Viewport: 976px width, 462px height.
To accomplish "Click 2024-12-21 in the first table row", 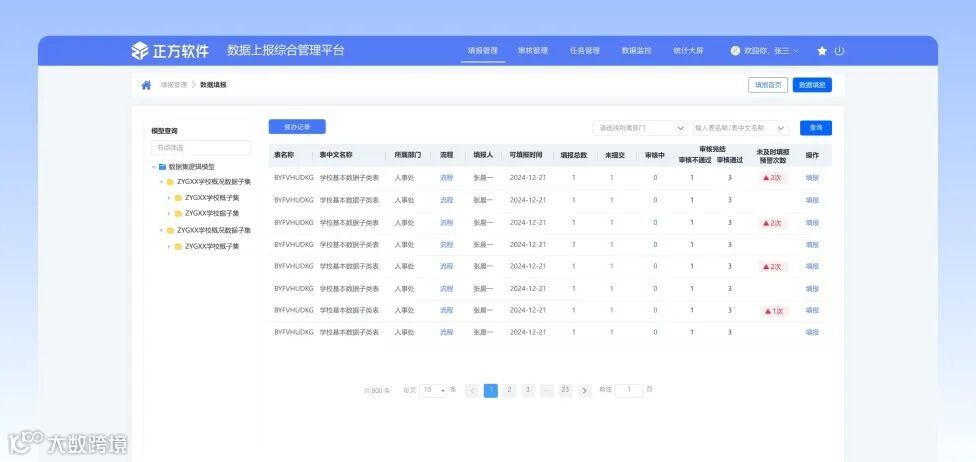I will 528,177.
